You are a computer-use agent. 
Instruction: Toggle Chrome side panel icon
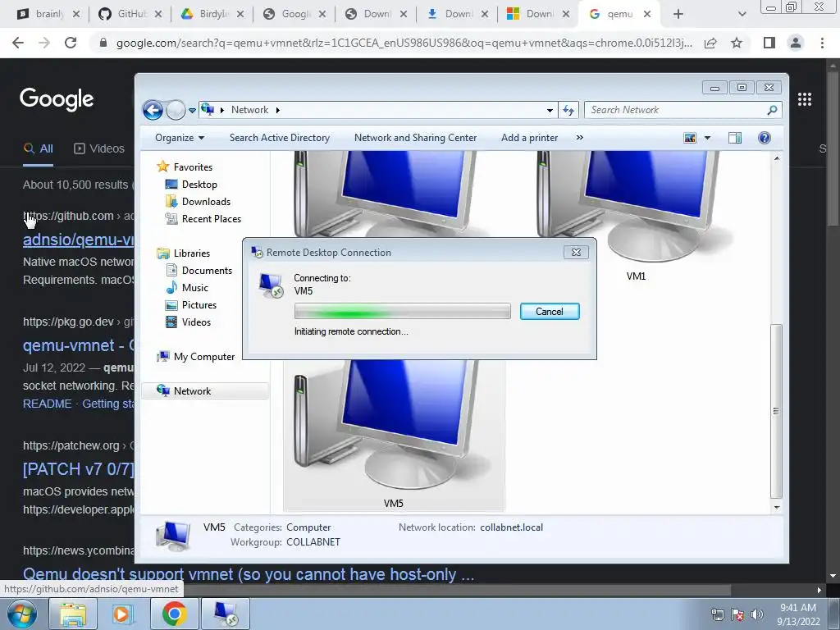(x=769, y=43)
